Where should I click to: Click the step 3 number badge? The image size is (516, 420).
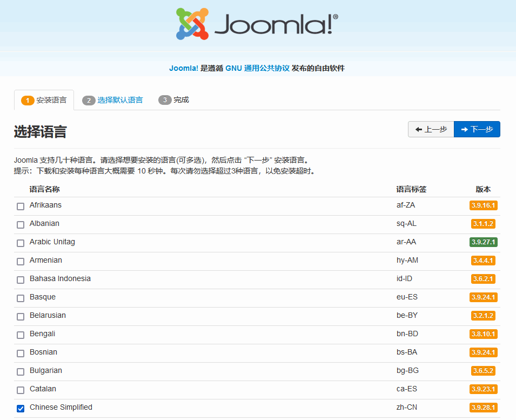pyautogui.click(x=165, y=100)
